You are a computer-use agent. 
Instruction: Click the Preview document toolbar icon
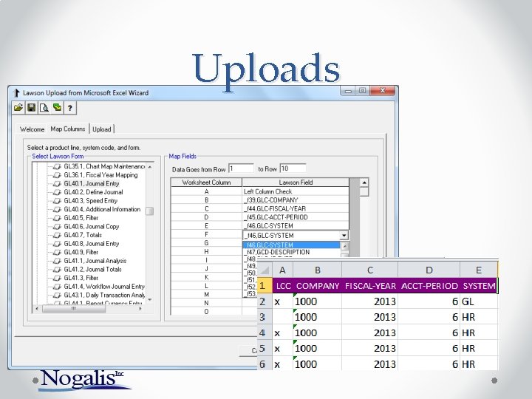point(44,108)
